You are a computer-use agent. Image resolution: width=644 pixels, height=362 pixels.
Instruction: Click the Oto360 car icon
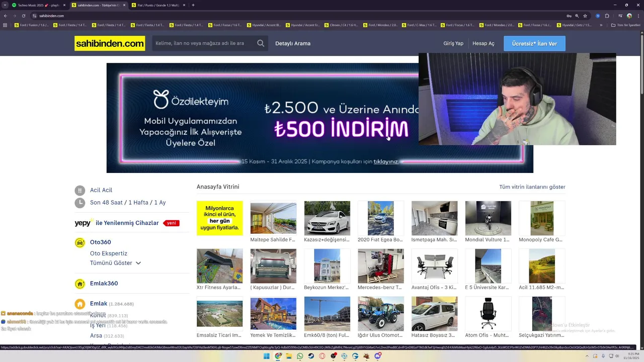click(x=79, y=242)
